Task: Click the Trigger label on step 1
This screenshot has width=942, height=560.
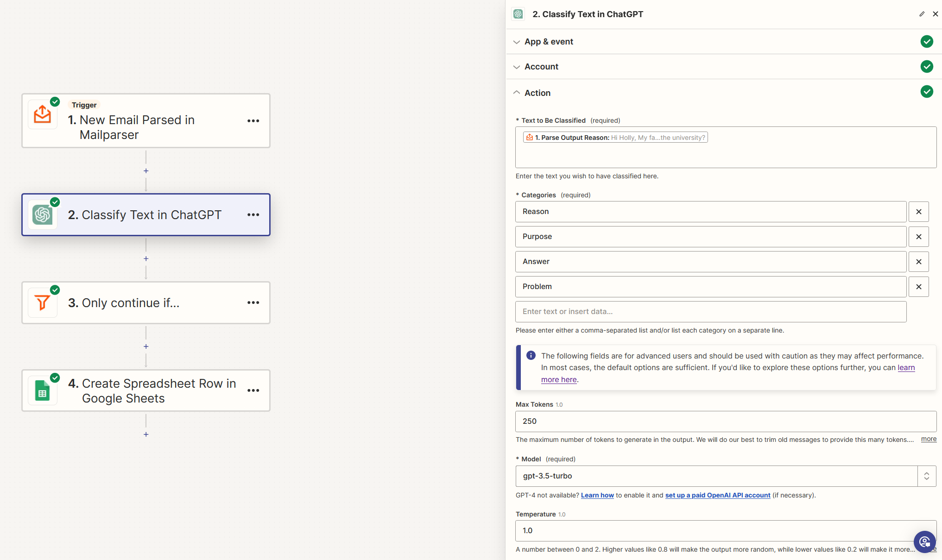Action: 84,105
